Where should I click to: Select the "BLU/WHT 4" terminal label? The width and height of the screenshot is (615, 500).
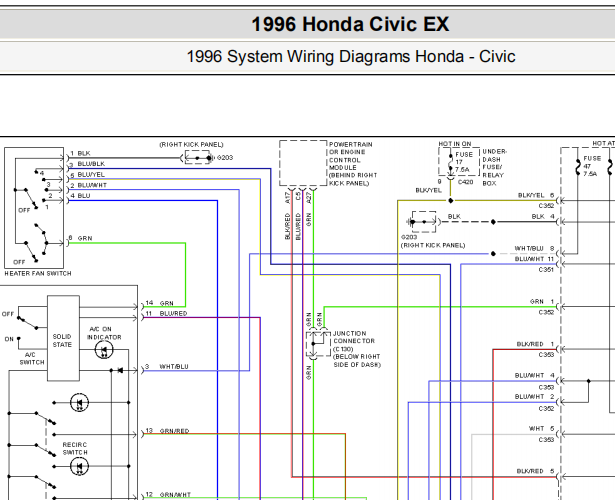(x=534, y=375)
